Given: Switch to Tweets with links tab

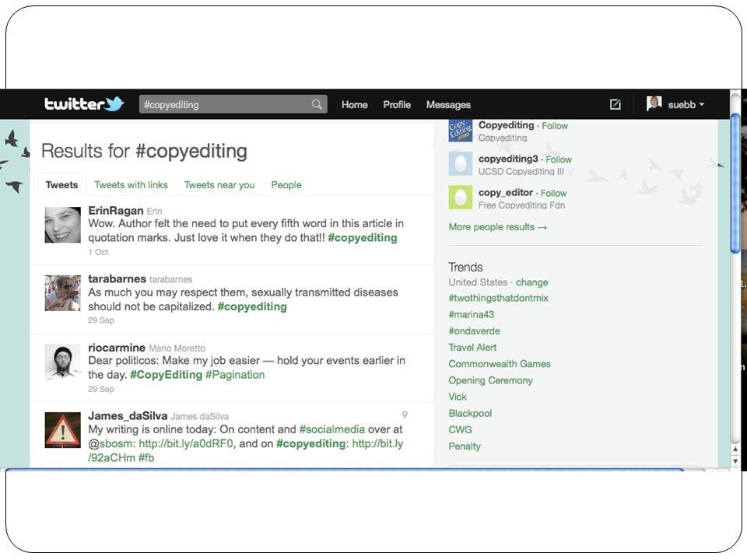Looking at the screenshot, I should 131,185.
